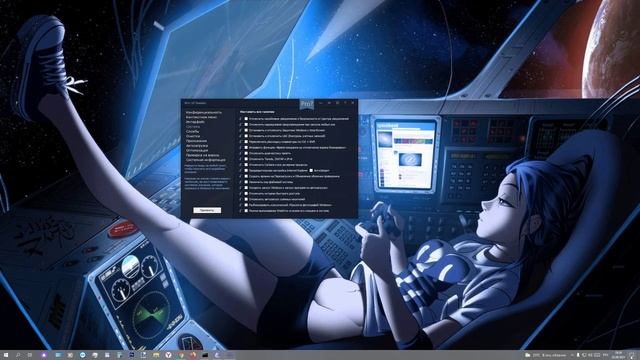Open Google Chrome from the taskbar

pyautogui.click(x=181, y=355)
